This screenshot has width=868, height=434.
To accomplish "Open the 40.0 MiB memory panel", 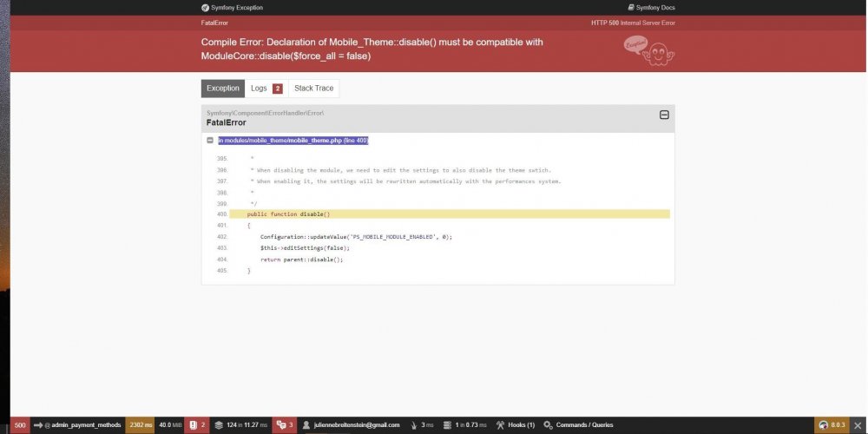I will tap(170, 425).
